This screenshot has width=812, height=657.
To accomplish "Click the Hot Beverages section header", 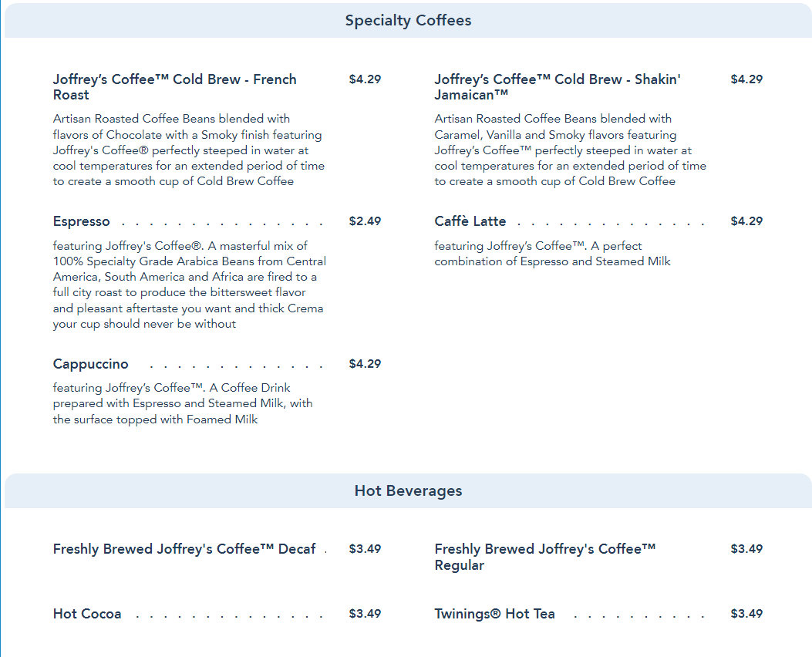I will coord(408,491).
